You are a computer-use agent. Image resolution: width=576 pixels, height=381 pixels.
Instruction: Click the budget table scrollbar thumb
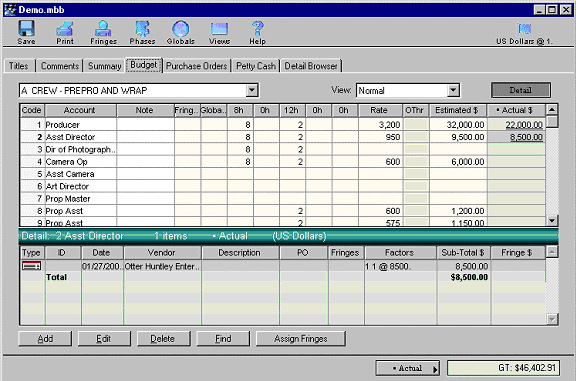[x=552, y=121]
